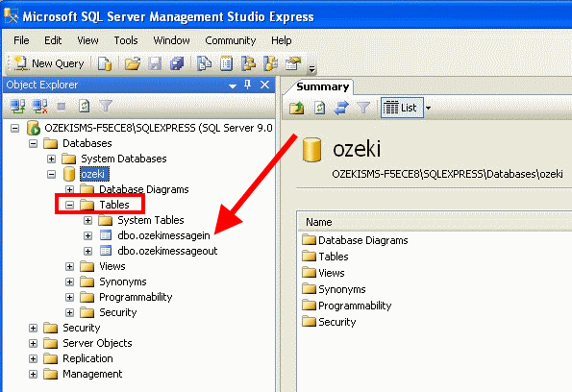The height and width of the screenshot is (392, 572).
Task: Click the List view button
Action: point(402,108)
